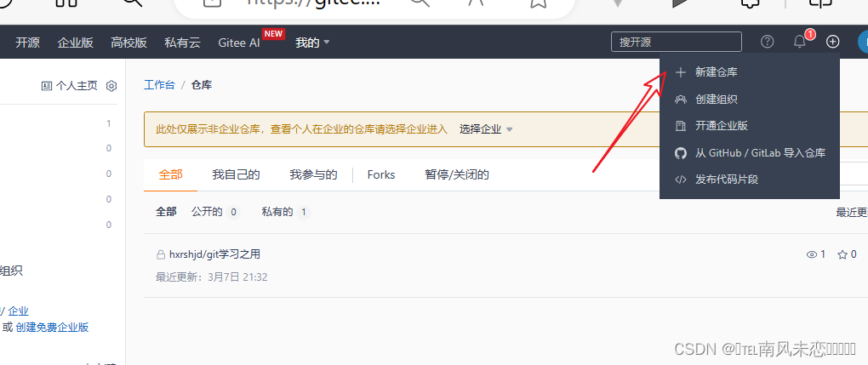
Task: Click the plus icon next to 新建仓库
Action: point(681,72)
